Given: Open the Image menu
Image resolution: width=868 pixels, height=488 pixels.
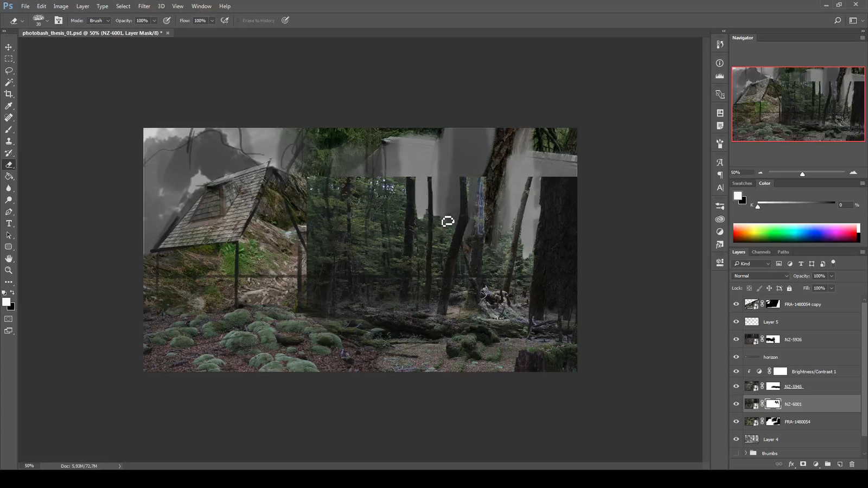Looking at the screenshot, I should click(61, 6).
